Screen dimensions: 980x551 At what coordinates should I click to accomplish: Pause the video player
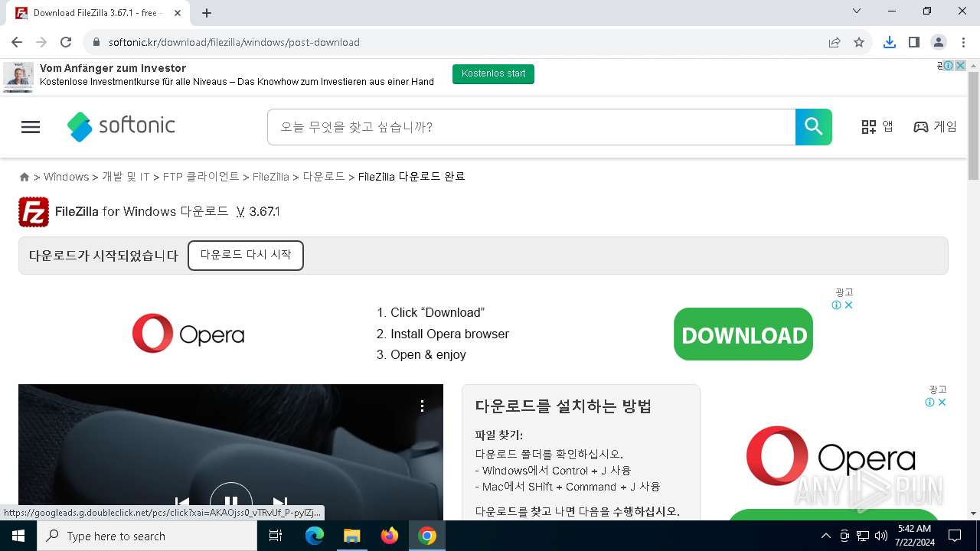[231, 503]
